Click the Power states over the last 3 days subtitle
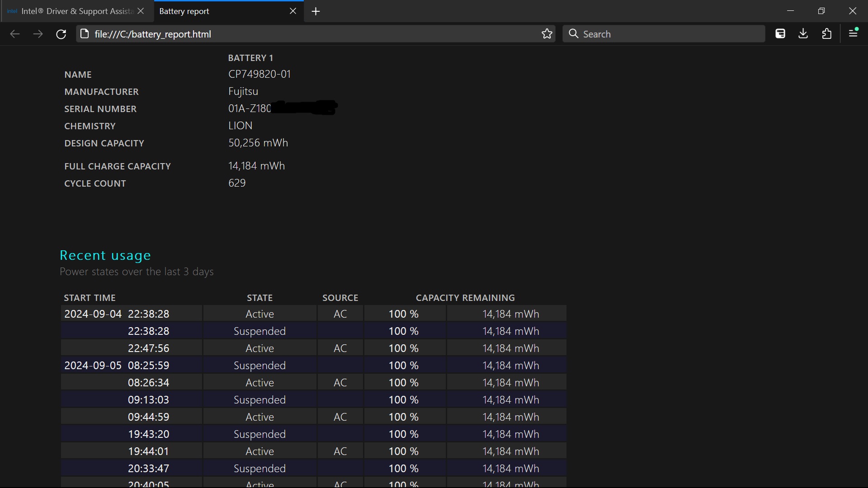Viewport: 868px width, 488px height. (137, 272)
